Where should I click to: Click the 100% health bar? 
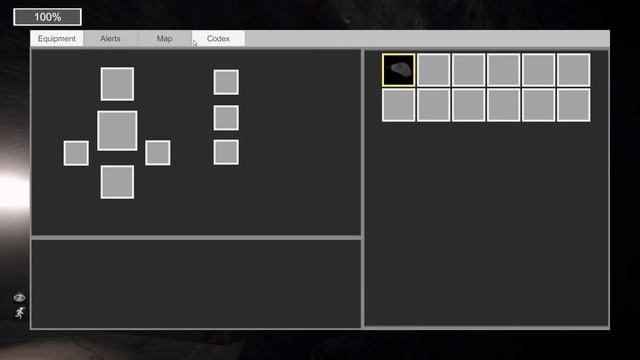(x=47, y=17)
